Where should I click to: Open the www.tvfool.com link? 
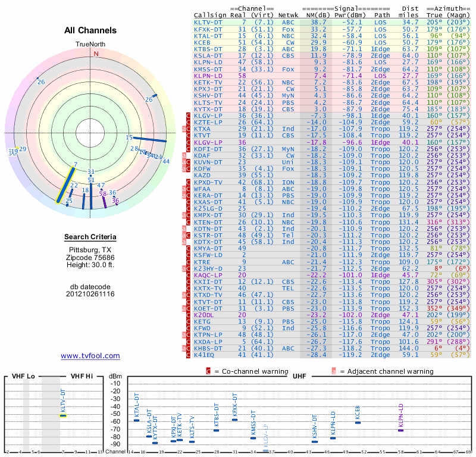[90, 356]
